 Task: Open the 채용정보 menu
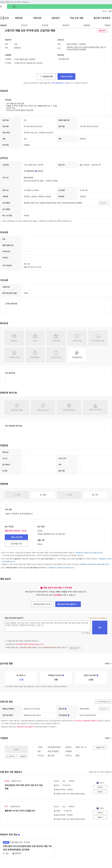(x=19, y=18)
